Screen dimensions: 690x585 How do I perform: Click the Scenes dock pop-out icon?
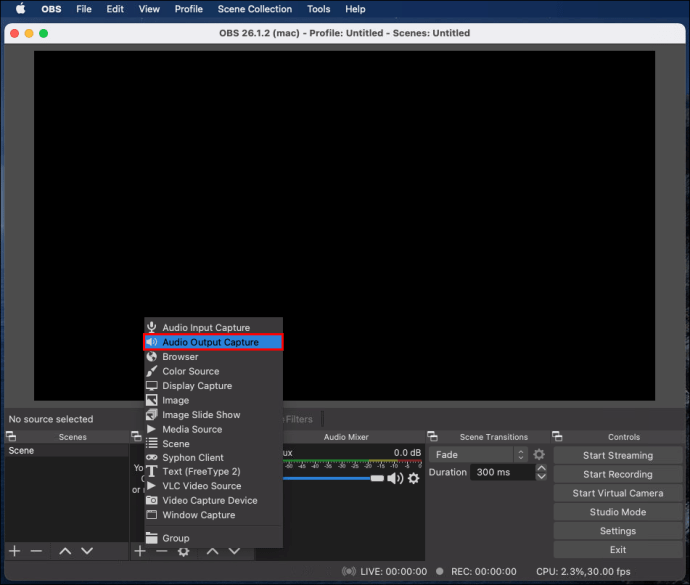(x=11, y=437)
